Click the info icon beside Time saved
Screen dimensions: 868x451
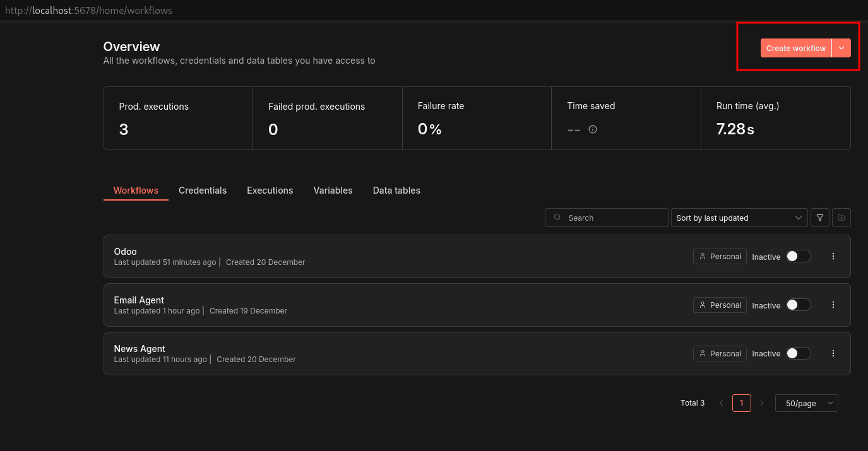(x=592, y=129)
